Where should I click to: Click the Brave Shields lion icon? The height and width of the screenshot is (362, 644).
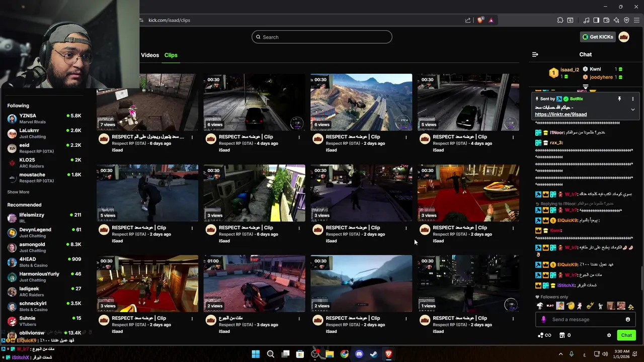[480, 20]
